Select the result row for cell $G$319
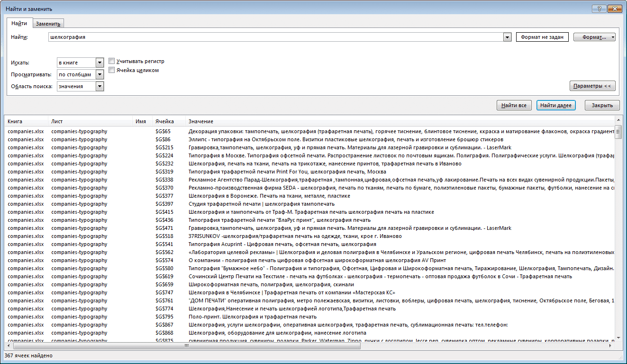 pyautogui.click(x=309, y=172)
